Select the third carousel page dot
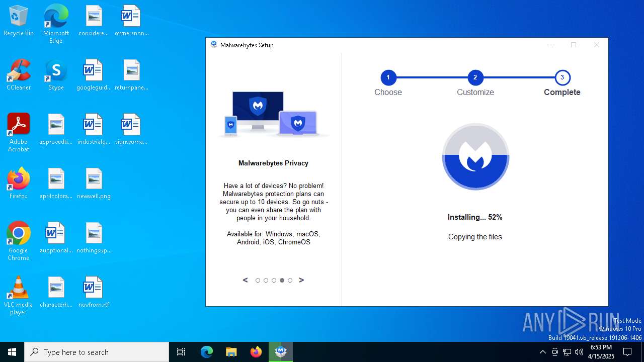This screenshot has width=644, height=362. pyautogui.click(x=274, y=281)
